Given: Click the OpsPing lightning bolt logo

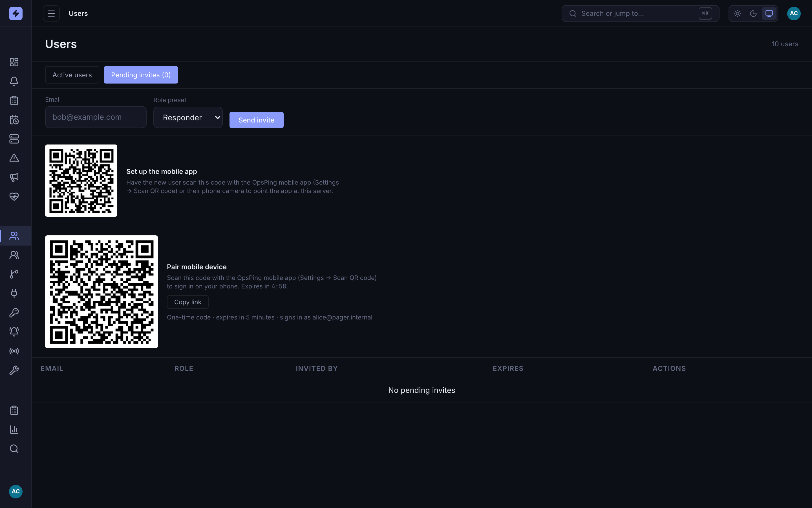Looking at the screenshot, I should pos(16,14).
